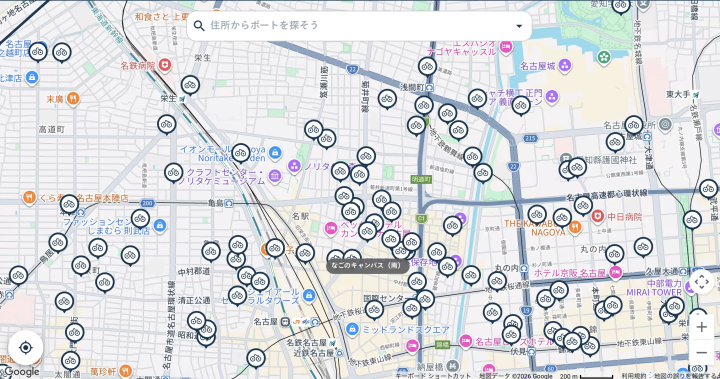Click the 亀島 subway station icon
Viewport: 720px width, 379px height.
(x=229, y=203)
